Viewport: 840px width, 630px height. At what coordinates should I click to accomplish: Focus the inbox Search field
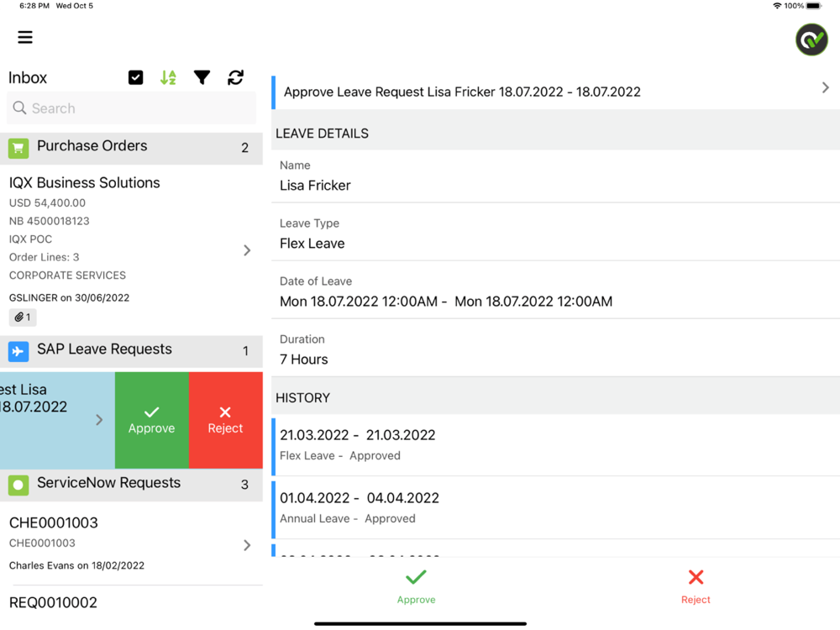(131, 108)
